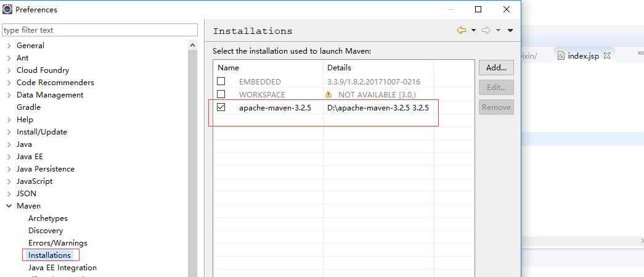The height and width of the screenshot is (277, 644).
Task: Select Code Recommenders category label
Action: [55, 83]
